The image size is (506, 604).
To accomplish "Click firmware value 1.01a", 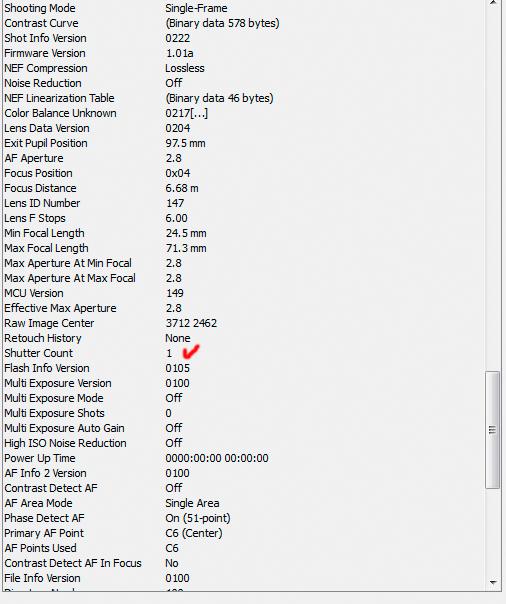I will pyautogui.click(x=179, y=53).
